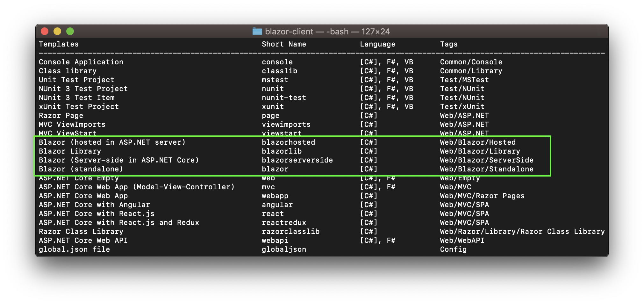This screenshot has width=644, height=304.
Task: Click the 'angular' short name
Action: [277, 205]
